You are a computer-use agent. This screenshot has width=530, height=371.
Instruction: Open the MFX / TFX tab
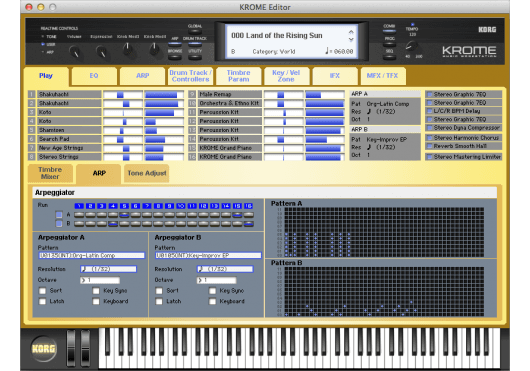[383, 76]
